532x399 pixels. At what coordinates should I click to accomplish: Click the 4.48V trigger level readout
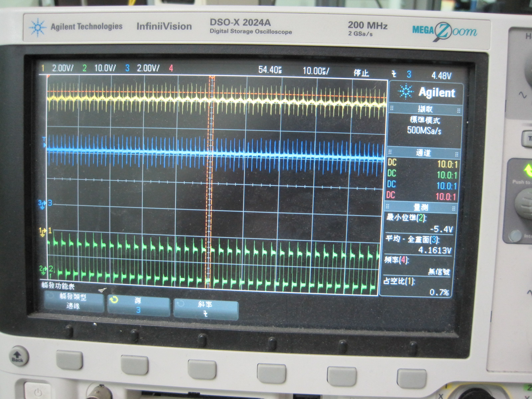pyautogui.click(x=441, y=76)
